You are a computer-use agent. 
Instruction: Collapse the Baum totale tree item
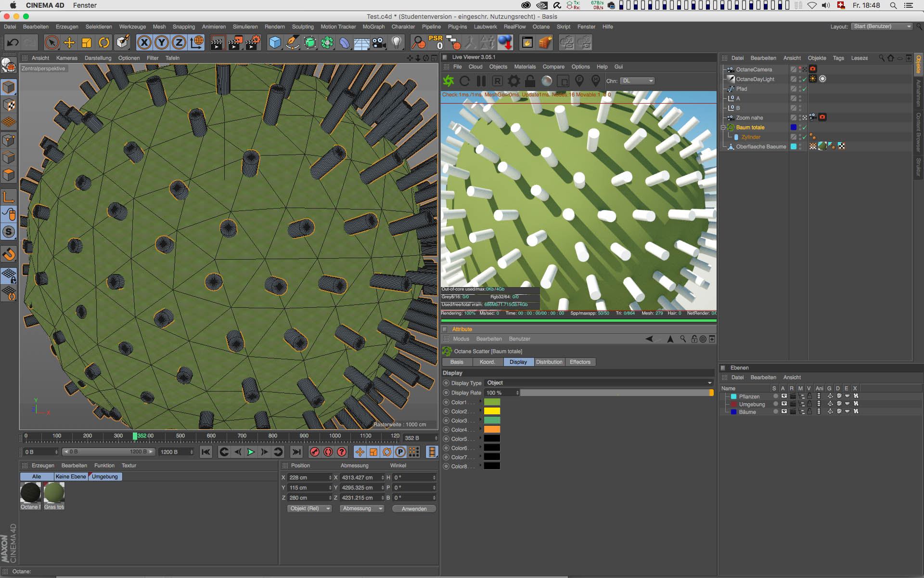point(723,128)
